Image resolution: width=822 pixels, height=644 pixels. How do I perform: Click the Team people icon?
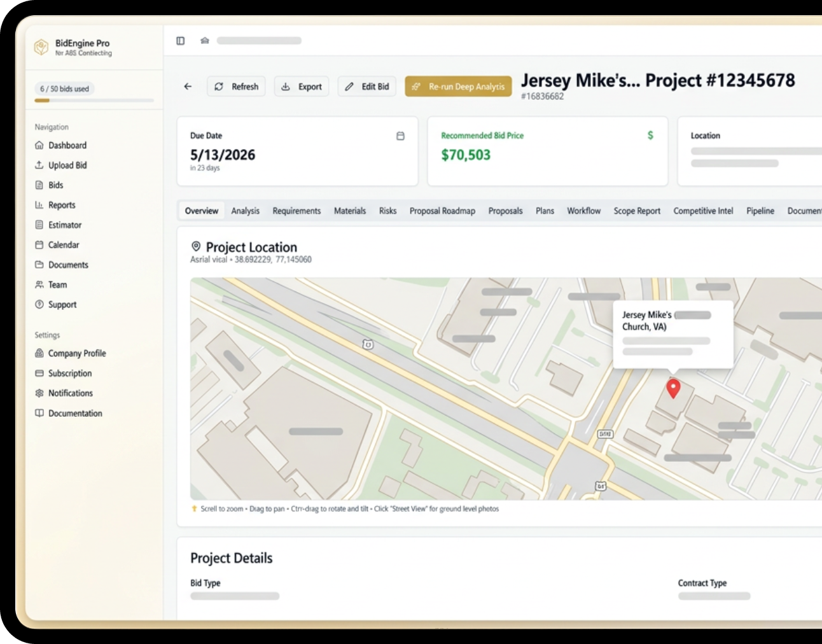click(39, 284)
